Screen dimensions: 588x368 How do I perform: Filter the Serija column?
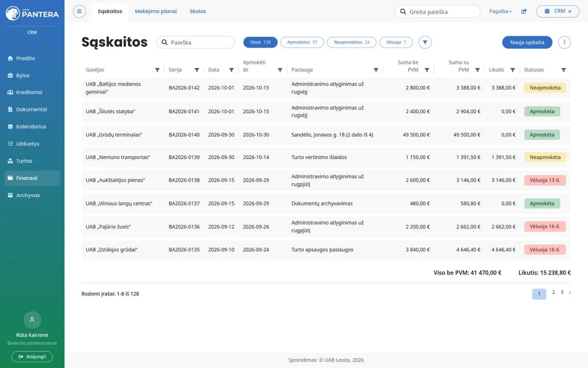[197, 70]
